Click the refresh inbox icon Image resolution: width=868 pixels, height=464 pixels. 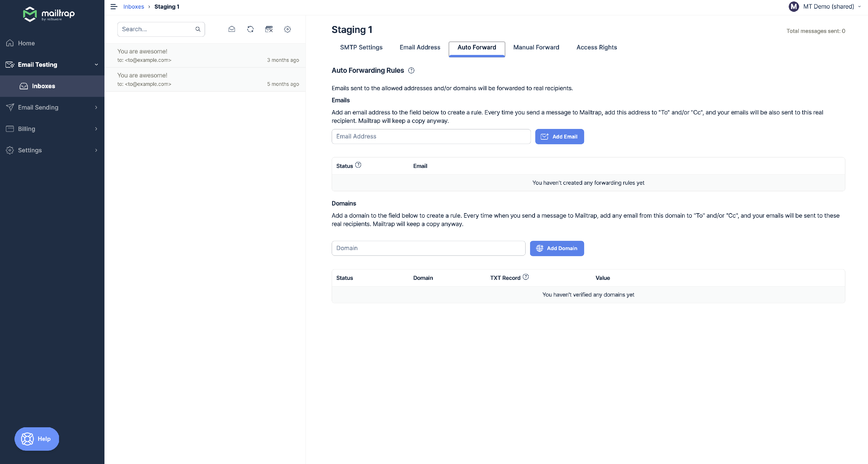[250, 29]
